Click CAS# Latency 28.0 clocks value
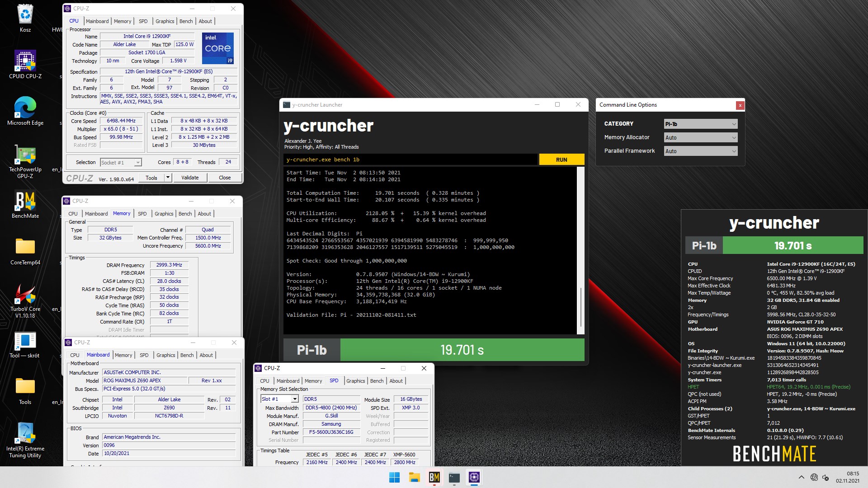This screenshot has width=868, height=488. [169, 281]
